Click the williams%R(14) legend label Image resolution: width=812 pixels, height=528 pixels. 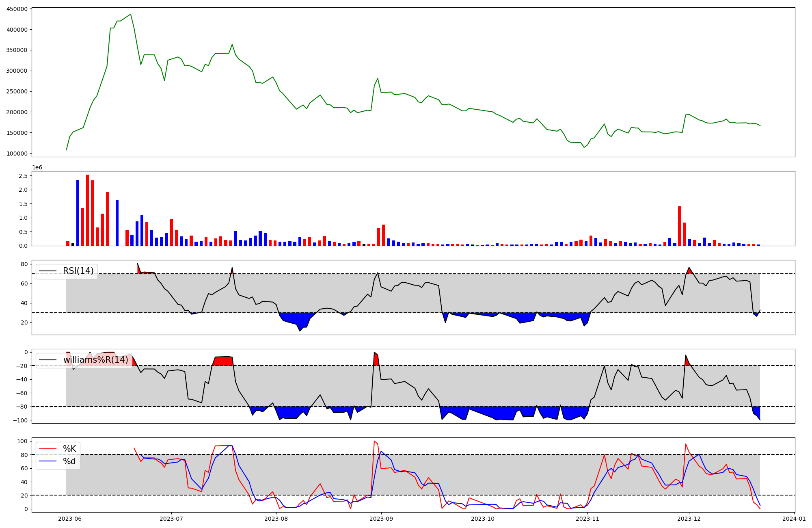coord(95,360)
